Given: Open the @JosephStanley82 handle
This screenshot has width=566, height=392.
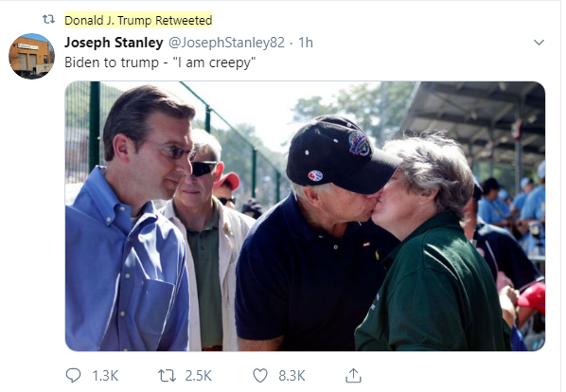Looking at the screenshot, I should pos(226,43).
